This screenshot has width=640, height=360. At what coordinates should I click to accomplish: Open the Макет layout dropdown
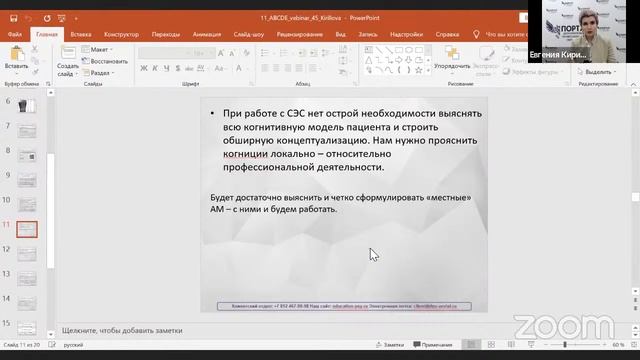click(98, 49)
